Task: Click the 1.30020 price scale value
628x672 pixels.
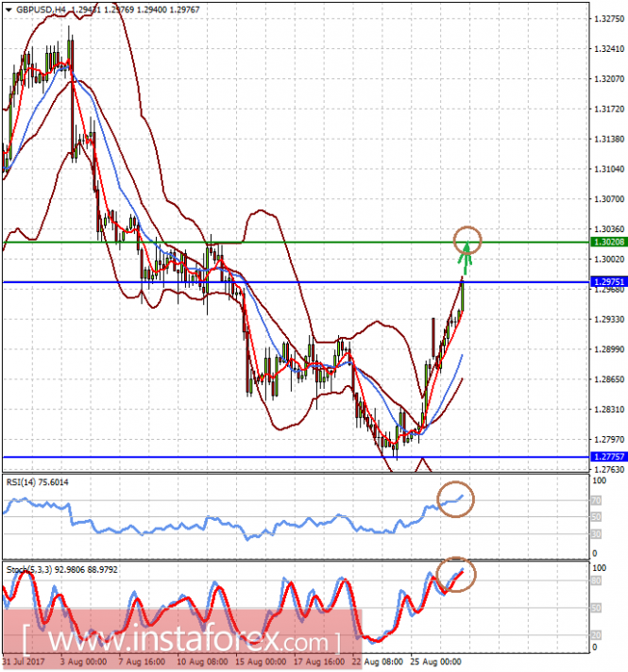Action: click(x=609, y=260)
